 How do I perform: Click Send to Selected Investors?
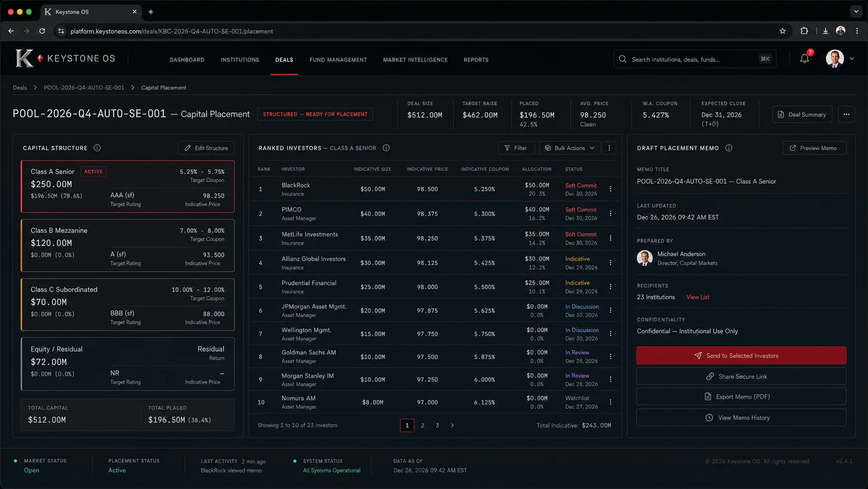[741, 356]
